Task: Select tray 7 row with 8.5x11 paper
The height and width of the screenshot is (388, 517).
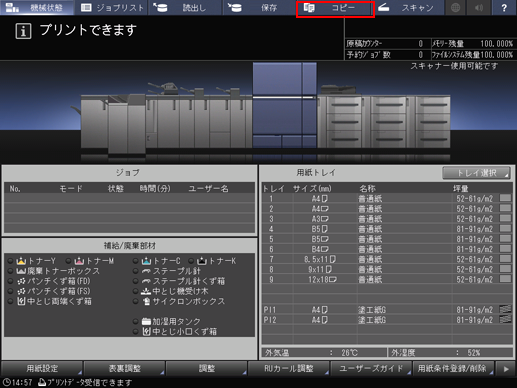Action: coord(387,259)
